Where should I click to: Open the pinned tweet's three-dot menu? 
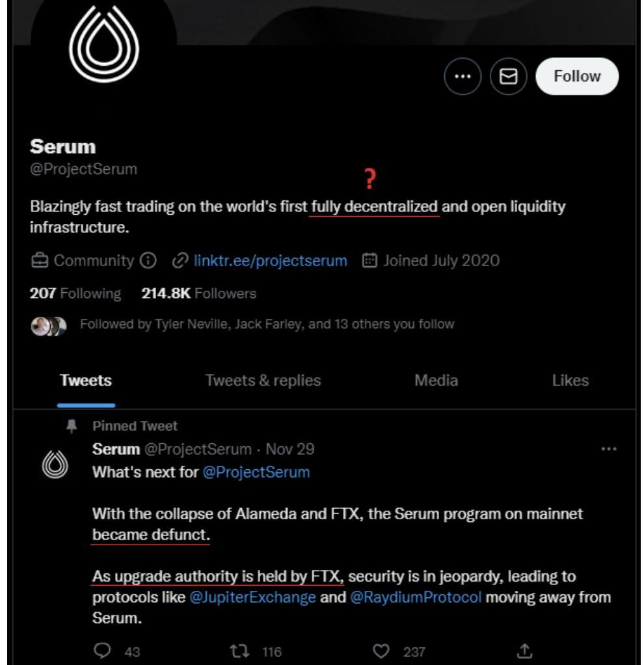[608, 449]
